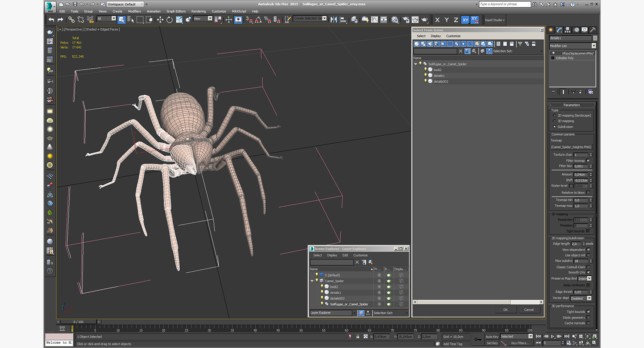The height and width of the screenshot is (348, 644).
Task: Toggle the Filter texmap checkbox
Action: pos(588,161)
